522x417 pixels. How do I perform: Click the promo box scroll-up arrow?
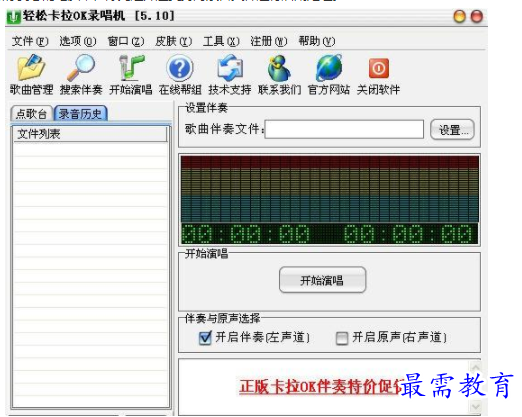pyautogui.click(x=475, y=367)
